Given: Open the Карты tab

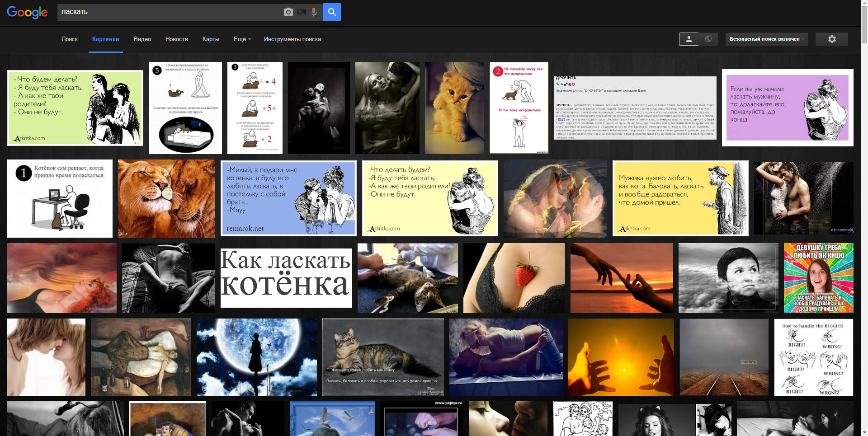Looking at the screenshot, I should tap(211, 39).
